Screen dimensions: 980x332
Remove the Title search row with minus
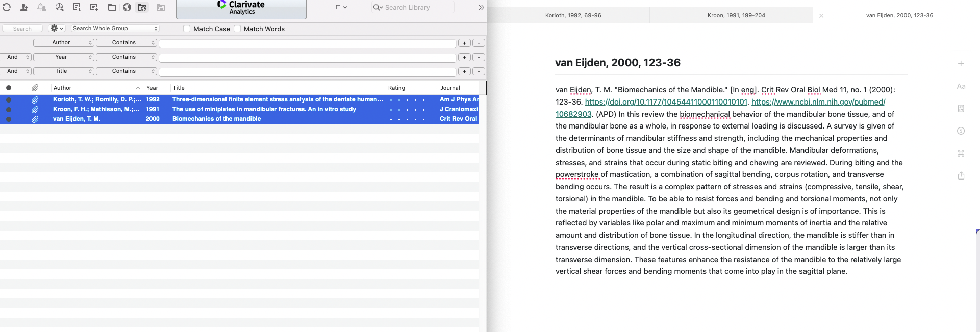point(479,72)
